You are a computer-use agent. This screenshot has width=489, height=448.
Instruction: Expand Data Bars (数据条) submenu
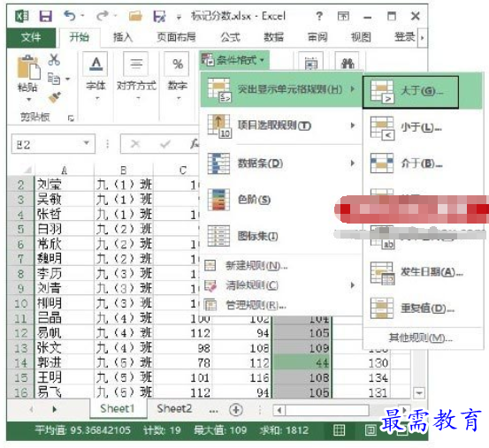353,163
